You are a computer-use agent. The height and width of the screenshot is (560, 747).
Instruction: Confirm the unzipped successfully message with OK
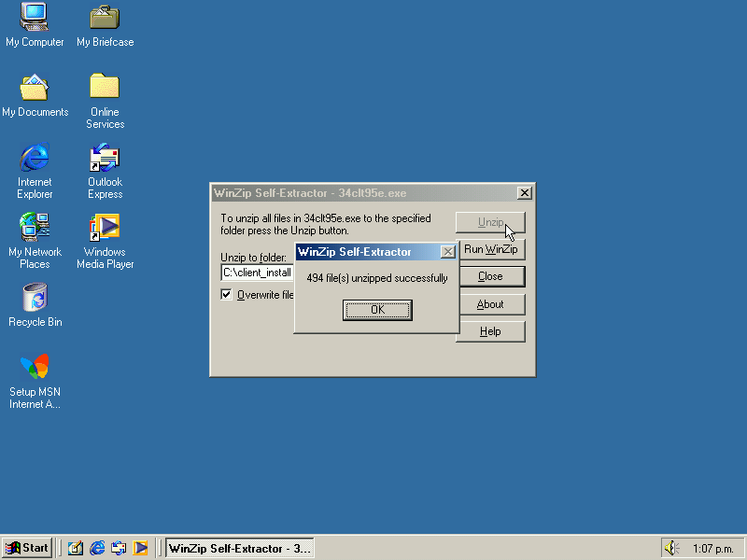point(377,310)
